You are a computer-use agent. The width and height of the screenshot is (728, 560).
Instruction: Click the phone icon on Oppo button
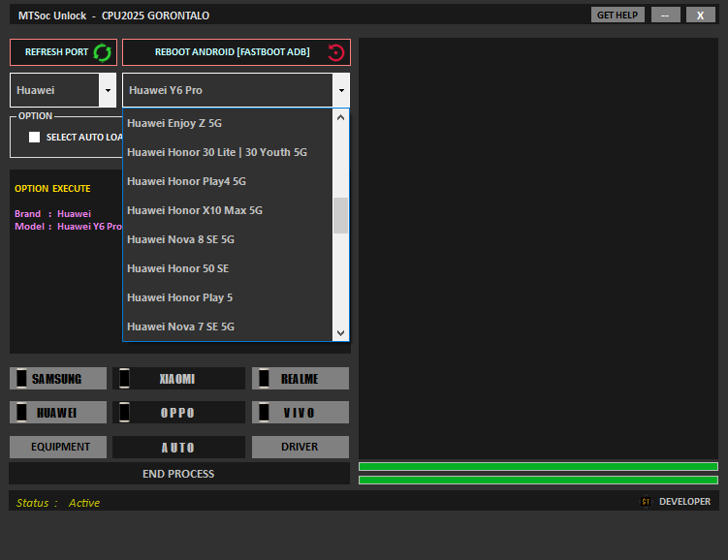124,412
